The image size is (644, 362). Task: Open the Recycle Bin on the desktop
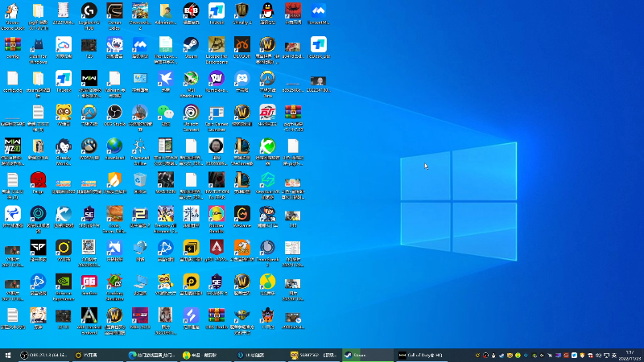(140, 183)
